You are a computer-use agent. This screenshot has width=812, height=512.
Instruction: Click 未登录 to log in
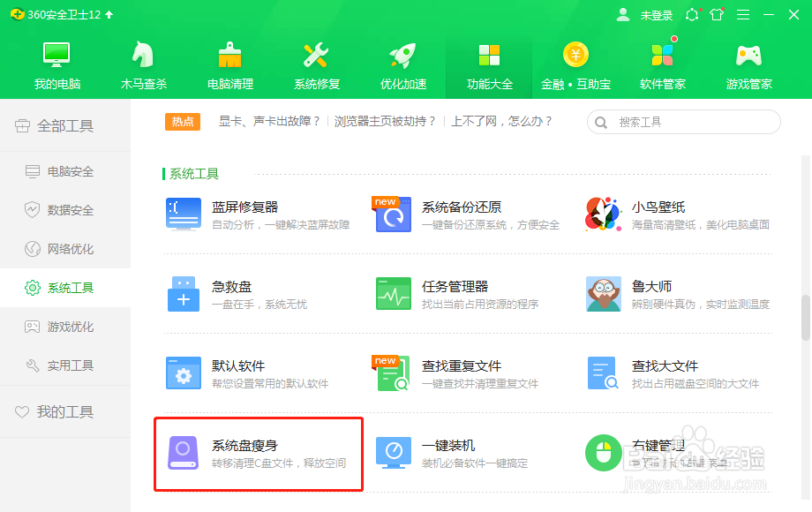[x=656, y=14]
